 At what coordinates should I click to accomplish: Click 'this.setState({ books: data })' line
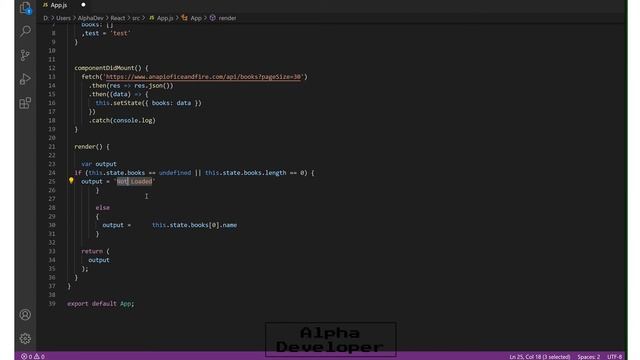tap(149, 103)
